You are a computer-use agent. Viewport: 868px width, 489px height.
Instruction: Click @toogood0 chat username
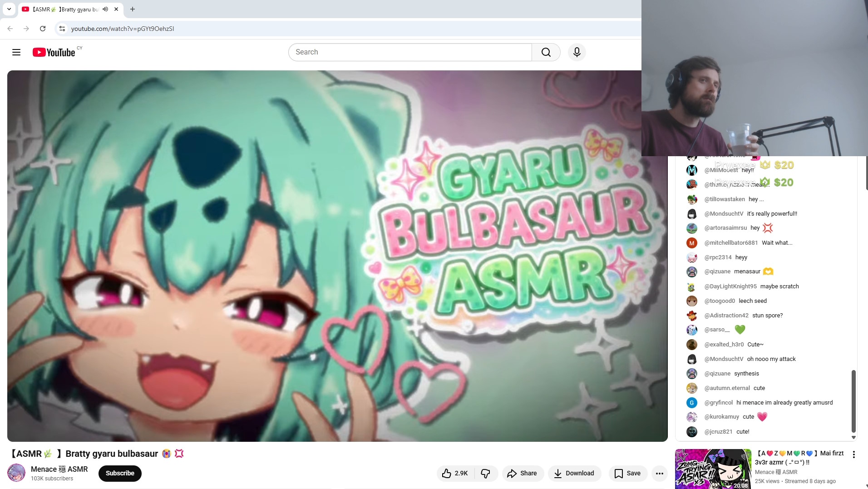720,301
